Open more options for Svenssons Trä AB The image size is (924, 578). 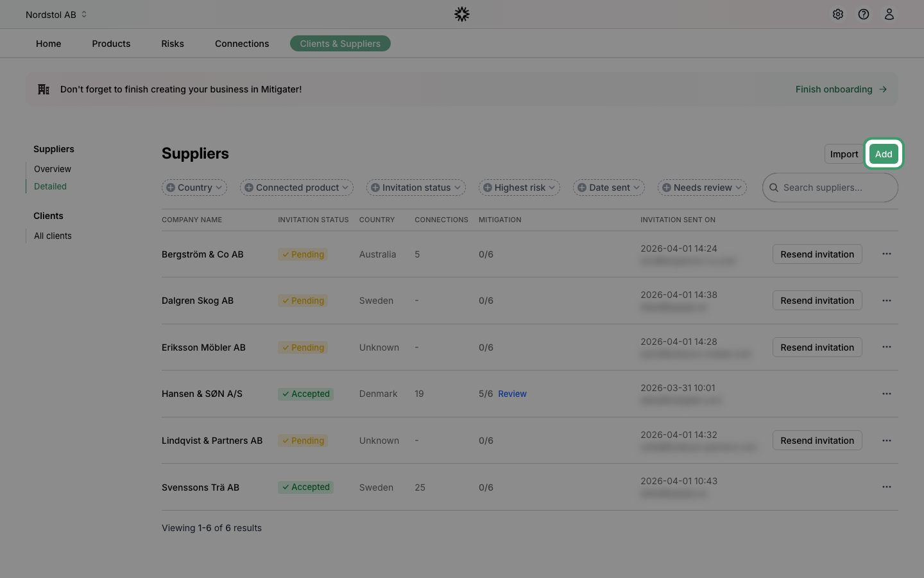pos(887,487)
